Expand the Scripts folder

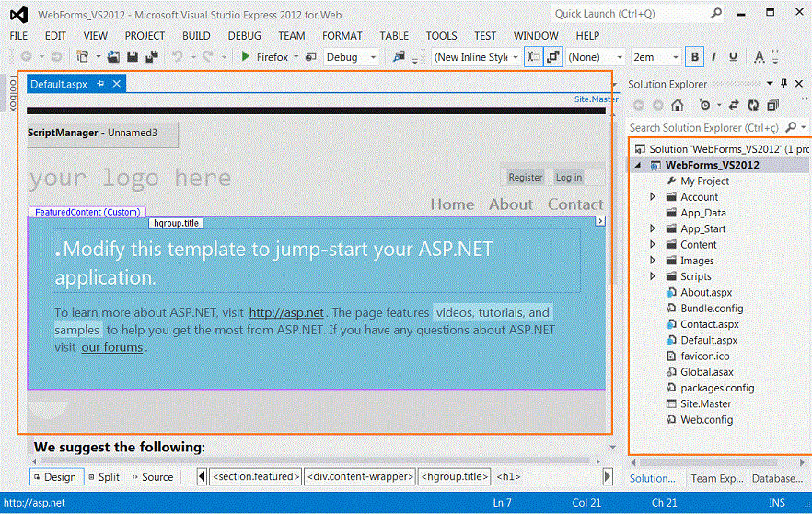pyautogui.click(x=653, y=276)
